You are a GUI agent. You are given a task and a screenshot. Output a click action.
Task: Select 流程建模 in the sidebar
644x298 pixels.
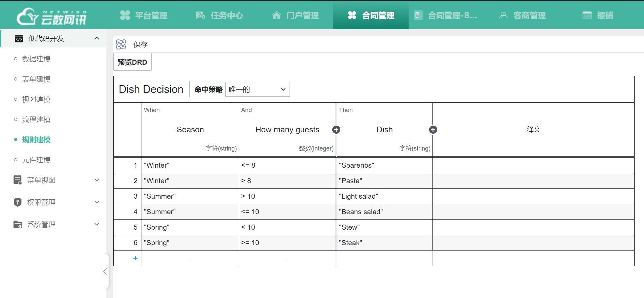point(36,120)
